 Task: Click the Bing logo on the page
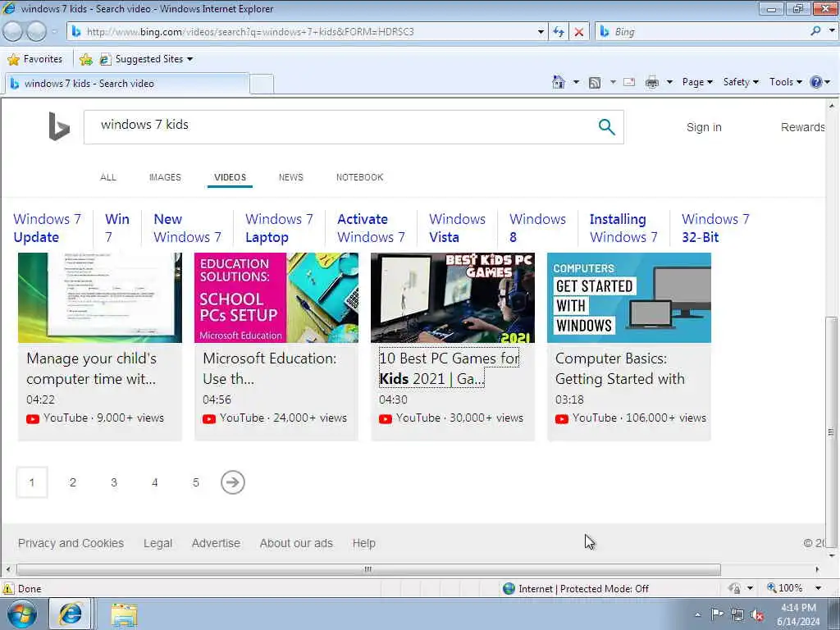pos(59,126)
